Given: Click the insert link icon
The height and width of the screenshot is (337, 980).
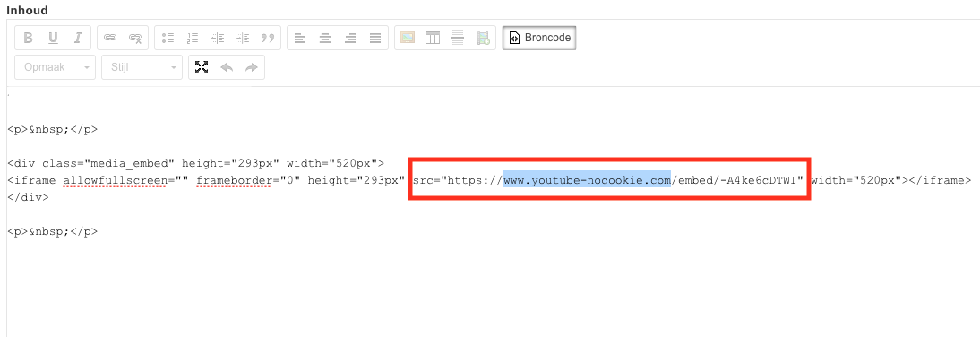Looking at the screenshot, I should [110, 38].
